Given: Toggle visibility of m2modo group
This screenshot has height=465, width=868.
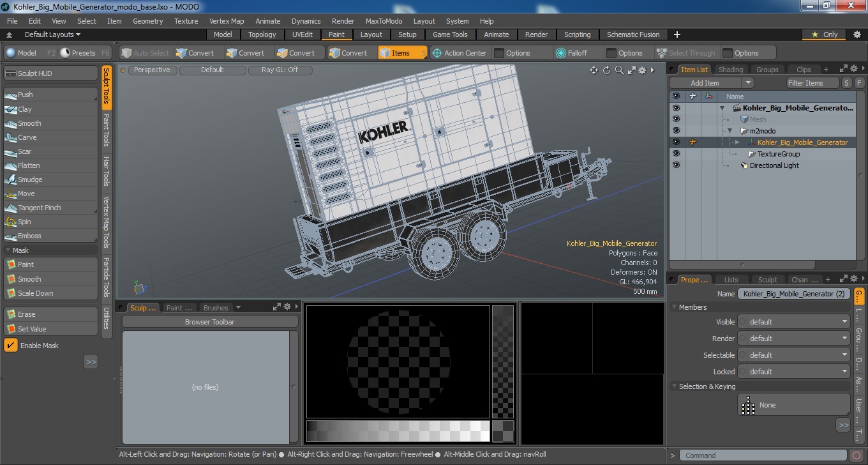Looking at the screenshot, I should coord(676,131).
